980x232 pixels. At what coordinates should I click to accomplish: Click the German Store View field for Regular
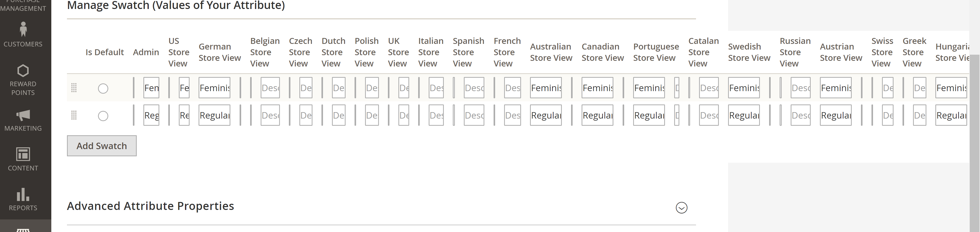coord(214,115)
